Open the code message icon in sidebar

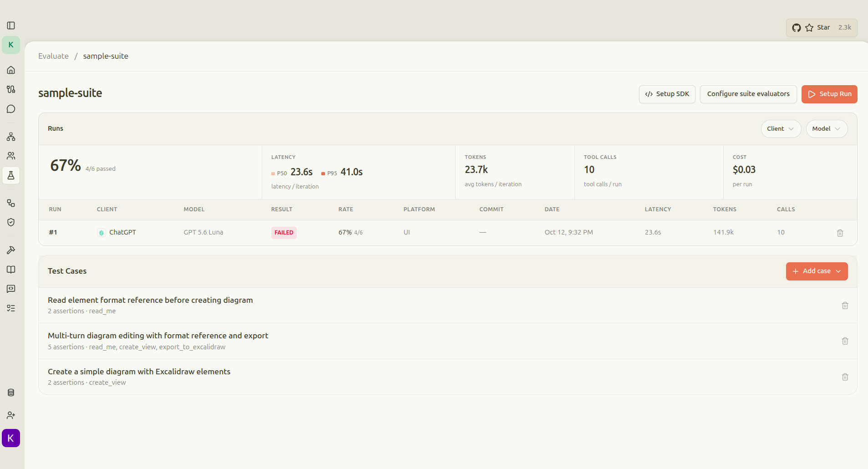tap(11, 289)
